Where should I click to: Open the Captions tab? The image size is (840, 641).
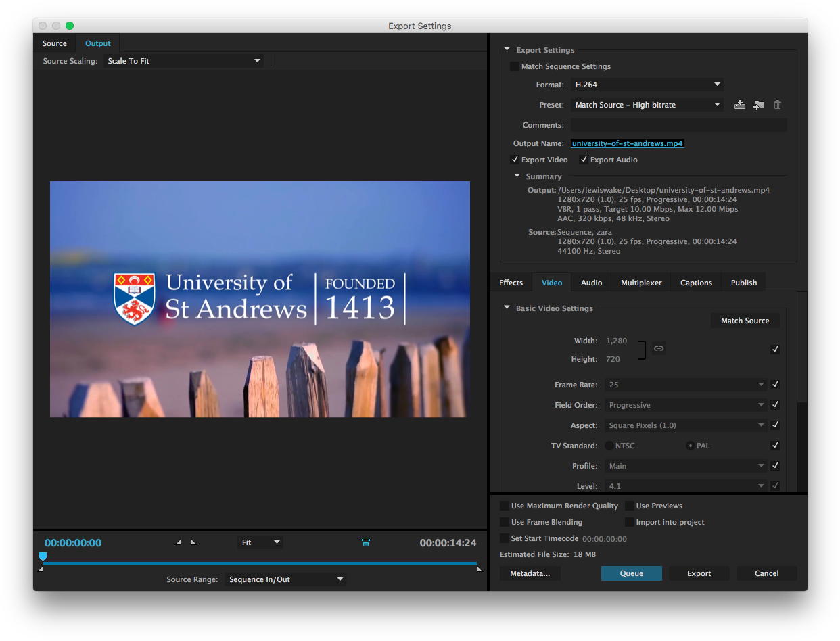(x=696, y=283)
